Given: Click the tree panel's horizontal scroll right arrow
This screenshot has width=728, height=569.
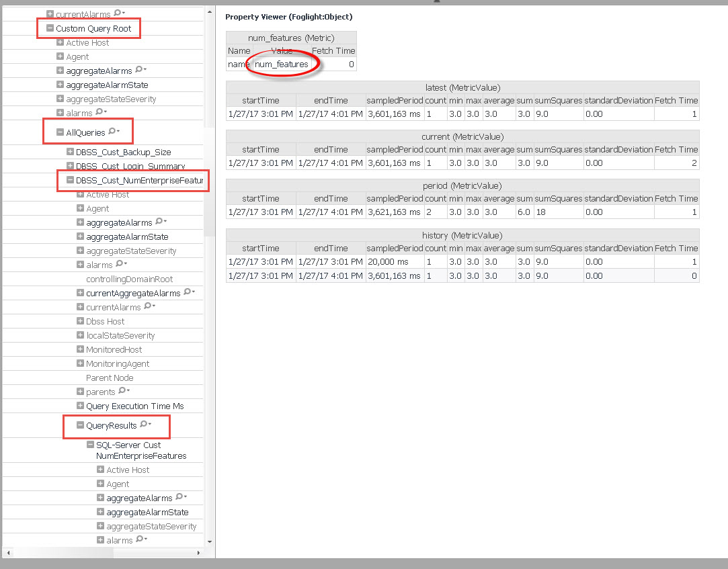Looking at the screenshot, I should pyautogui.click(x=198, y=553).
